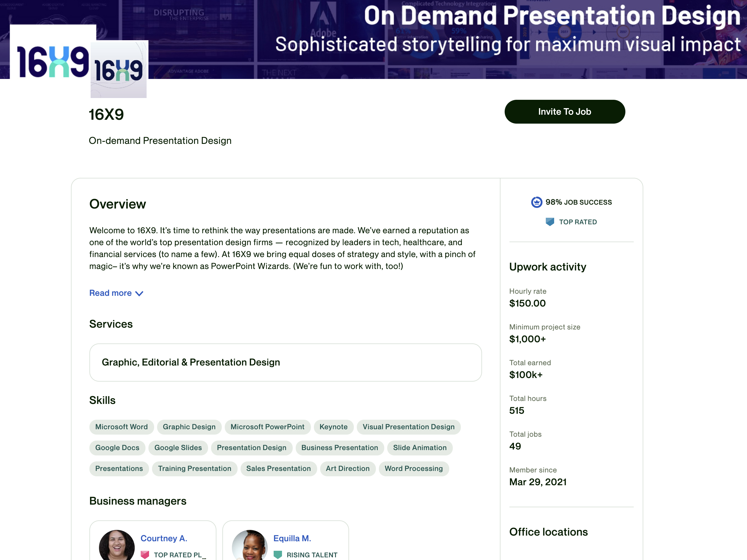This screenshot has width=747, height=560.
Task: Select the Visual Presentation Design skill tag
Action: [409, 427]
